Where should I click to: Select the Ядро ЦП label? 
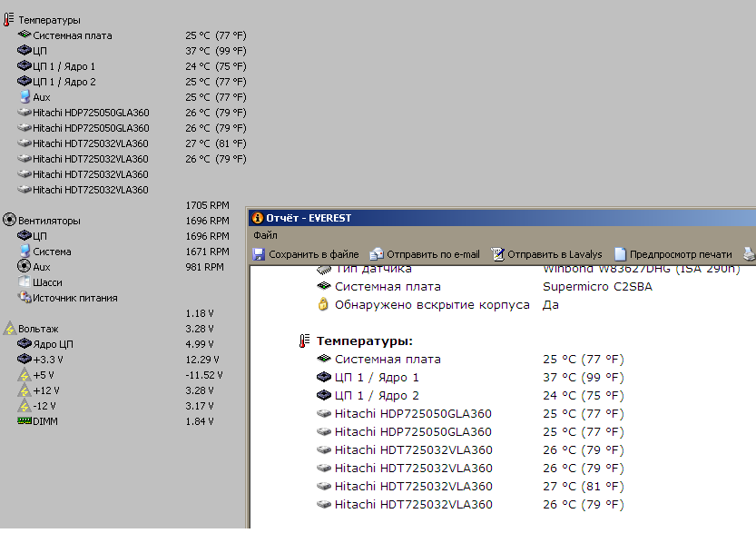[53, 344]
